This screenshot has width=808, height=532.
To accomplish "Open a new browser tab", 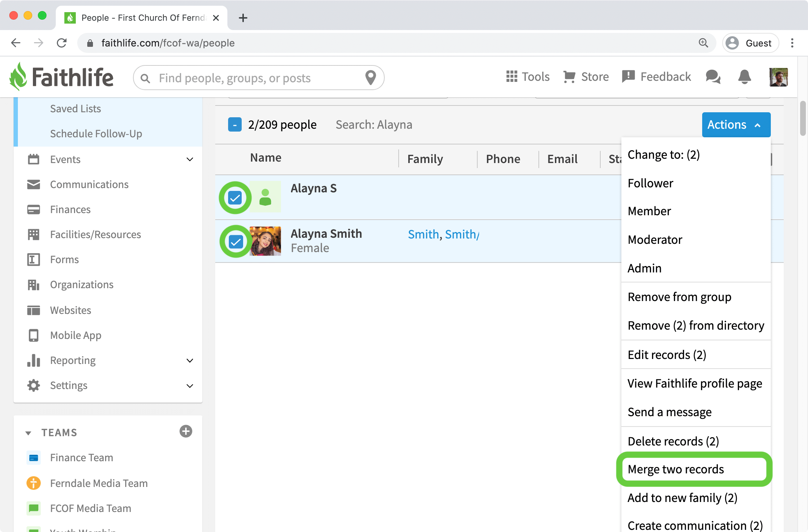I will (243, 18).
